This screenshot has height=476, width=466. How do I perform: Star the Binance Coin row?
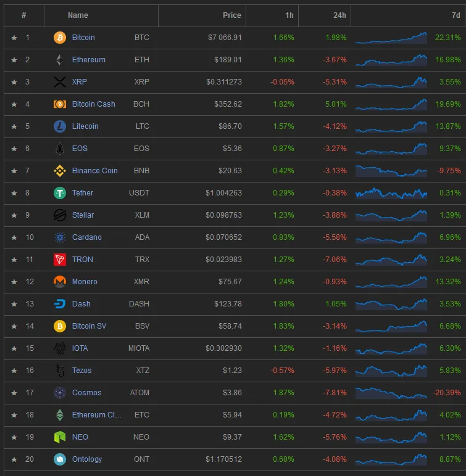click(14, 171)
